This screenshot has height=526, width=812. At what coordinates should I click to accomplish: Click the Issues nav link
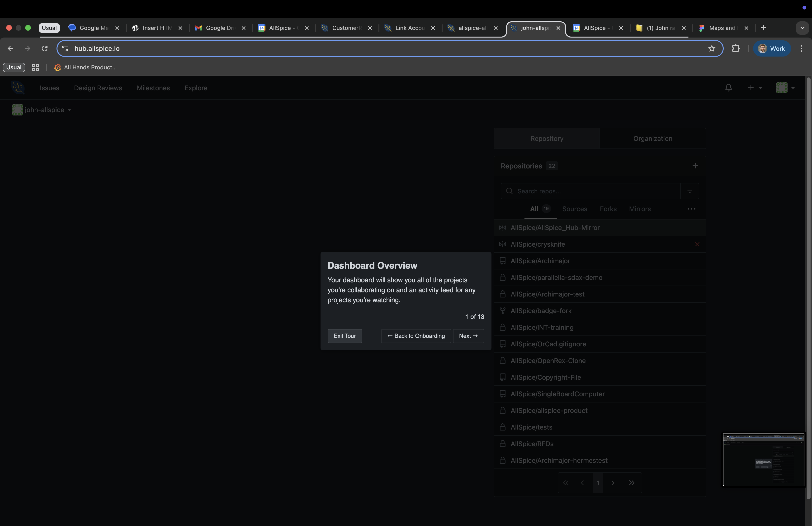coord(49,88)
